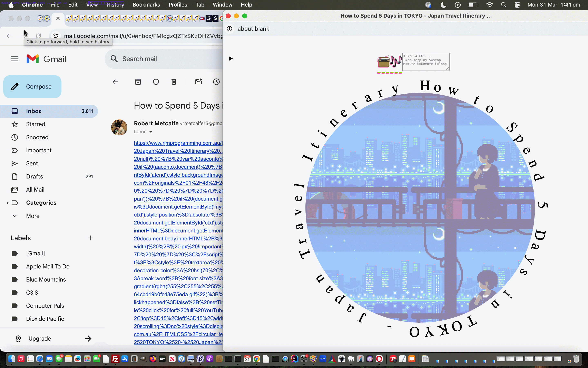Open Zoom from the Dock

click(323, 359)
